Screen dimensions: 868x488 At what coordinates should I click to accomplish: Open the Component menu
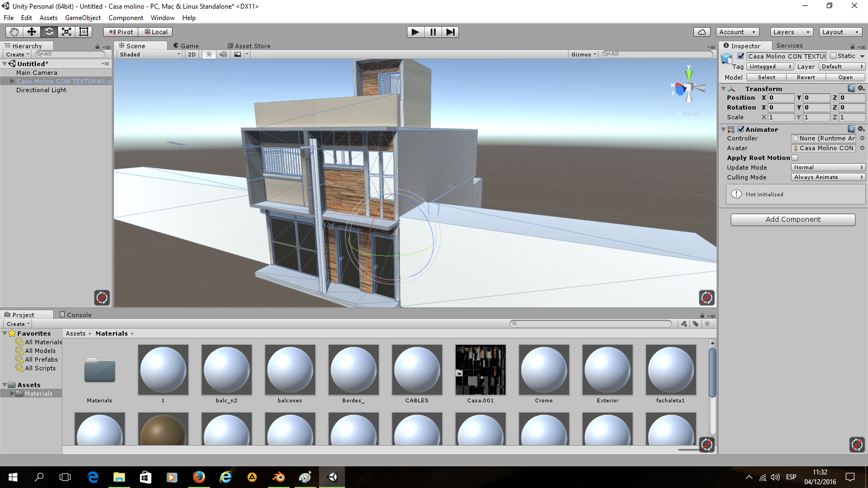pos(126,18)
